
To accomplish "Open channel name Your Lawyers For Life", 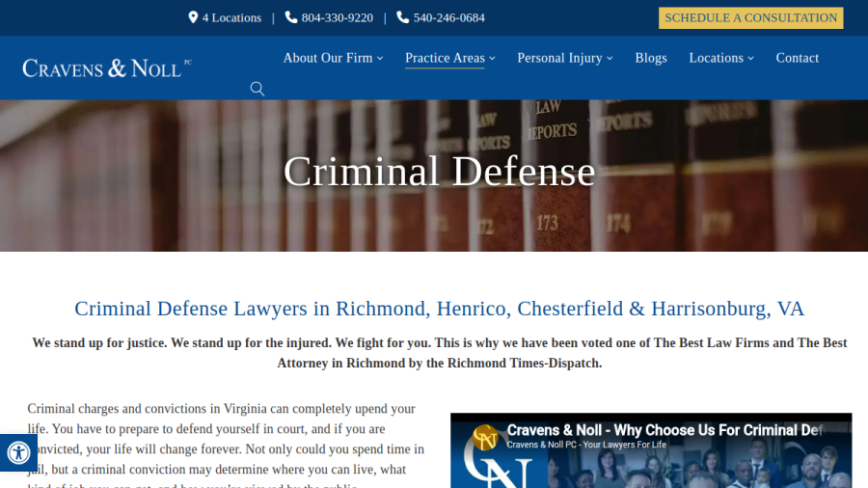I will 586,445.
